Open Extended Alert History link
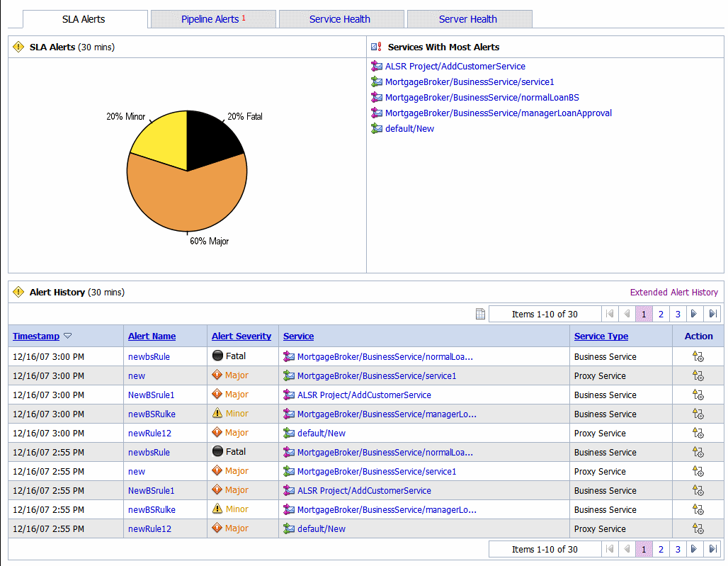 click(673, 293)
